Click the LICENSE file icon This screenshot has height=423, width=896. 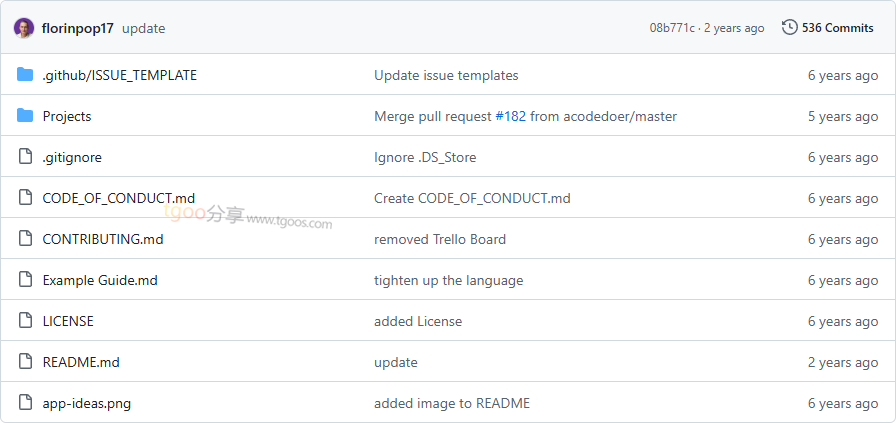(25, 321)
